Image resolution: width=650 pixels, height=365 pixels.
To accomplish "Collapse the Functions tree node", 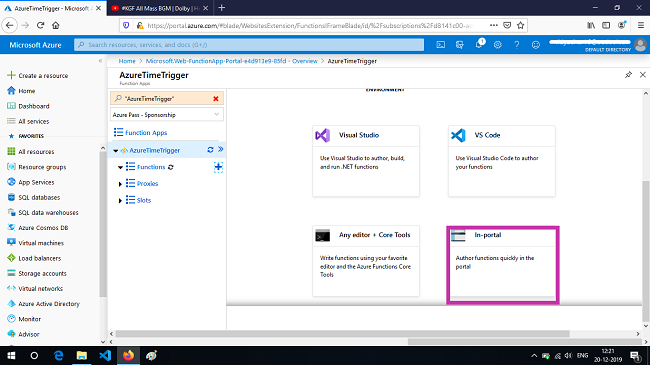I will coord(120,168).
